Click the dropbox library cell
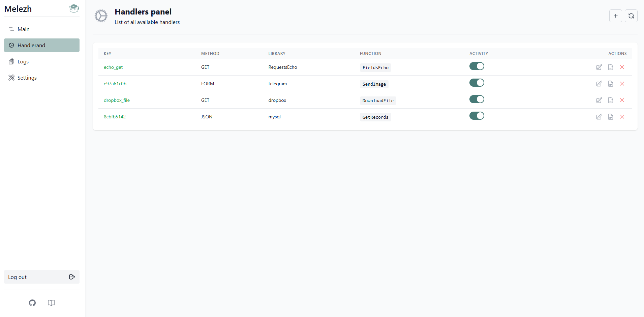The width and height of the screenshot is (644, 317). click(277, 100)
